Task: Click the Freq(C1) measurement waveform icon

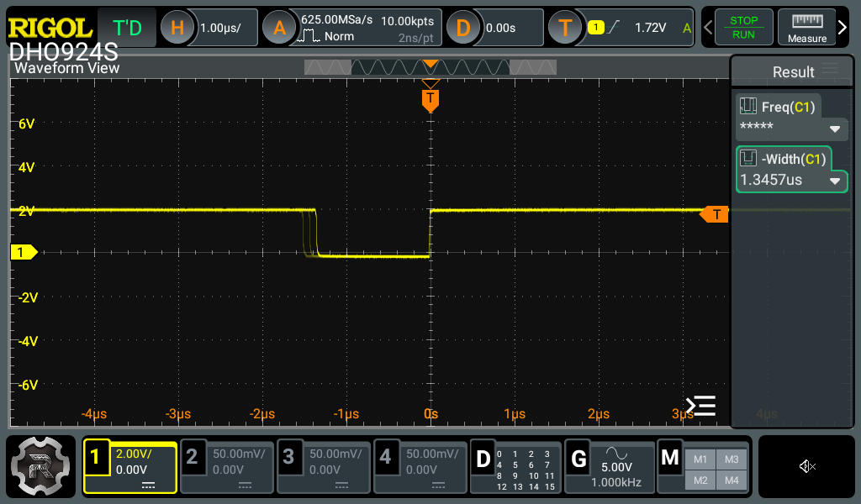Action: pyautogui.click(x=747, y=106)
